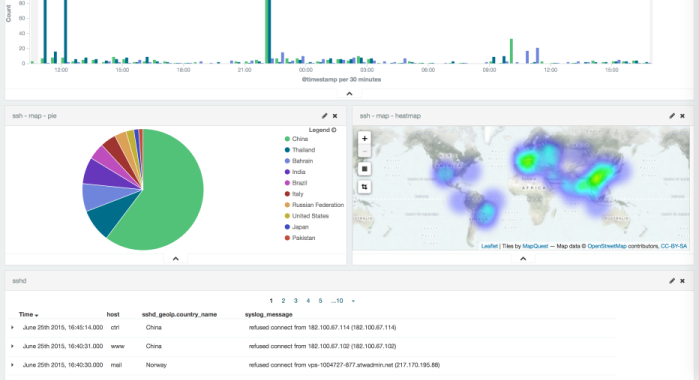Image resolution: width=699 pixels, height=380 pixels.
Task: Open the OpenStreetMap attribution link
Action: pyautogui.click(x=607, y=246)
